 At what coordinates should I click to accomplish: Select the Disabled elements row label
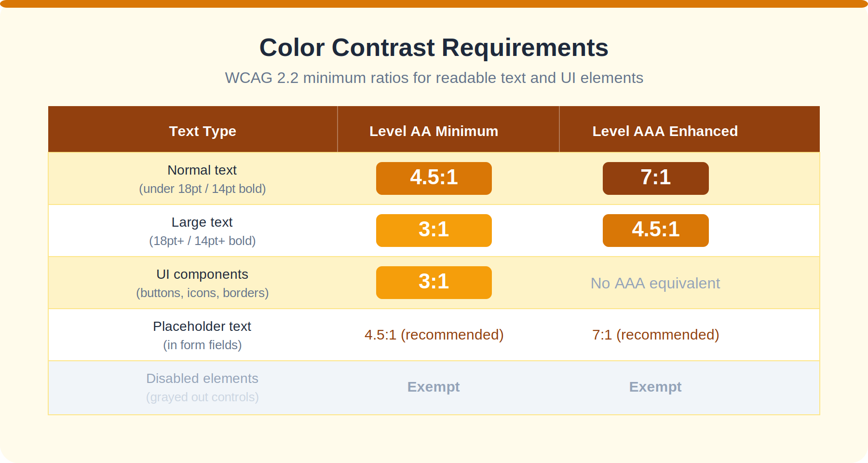tap(202, 379)
